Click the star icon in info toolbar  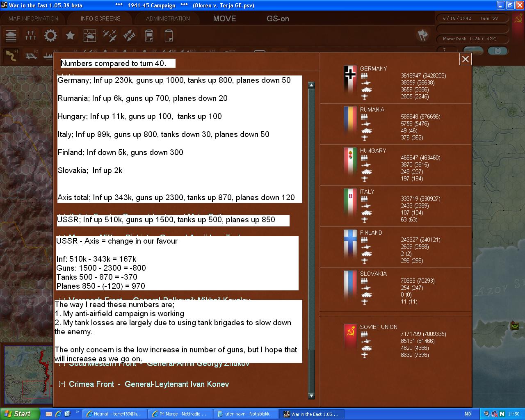pyautogui.click(x=70, y=36)
